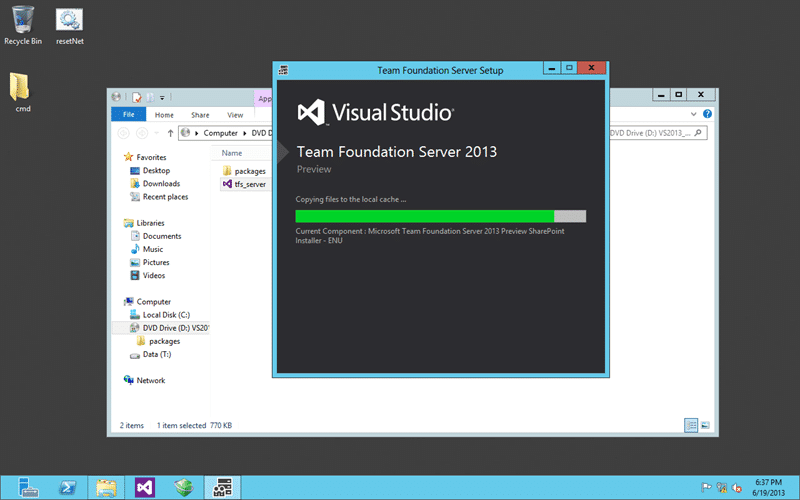Click the clock showing 6:37 PM
The width and height of the screenshot is (800, 500).
click(768, 487)
